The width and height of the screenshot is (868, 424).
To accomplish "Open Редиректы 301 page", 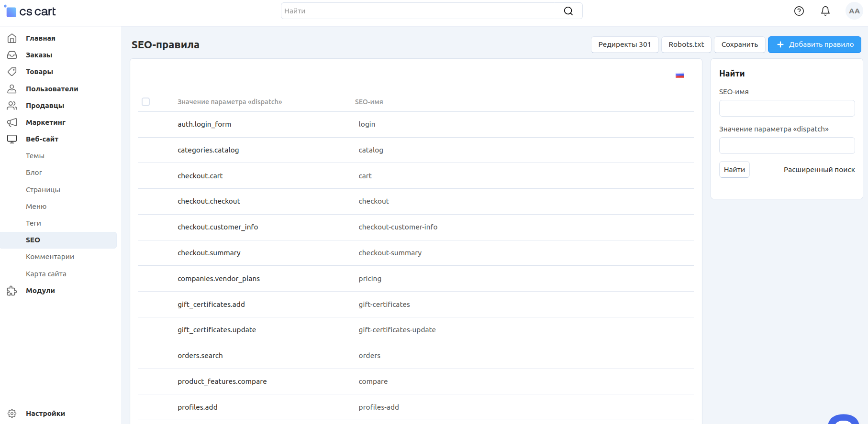I will (624, 44).
